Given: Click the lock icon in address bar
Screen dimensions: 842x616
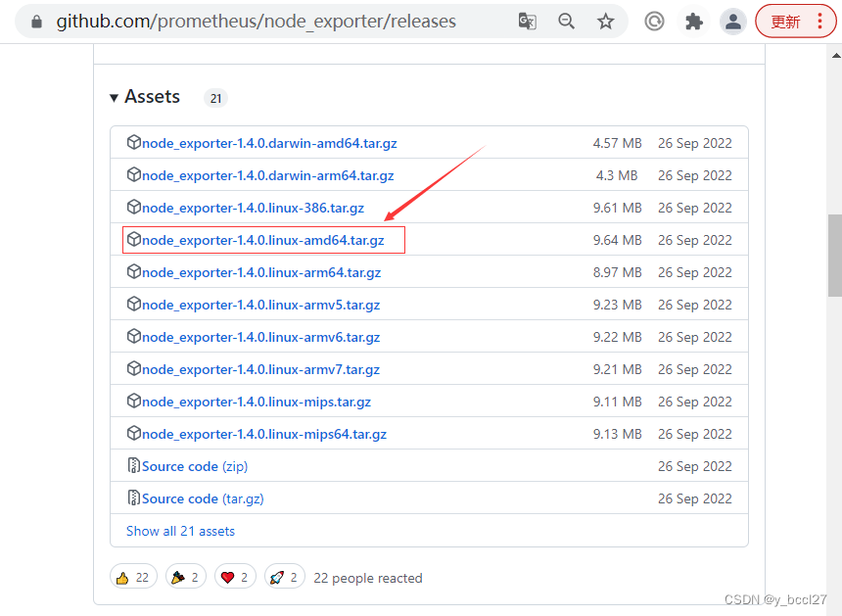Looking at the screenshot, I should click(x=36, y=22).
